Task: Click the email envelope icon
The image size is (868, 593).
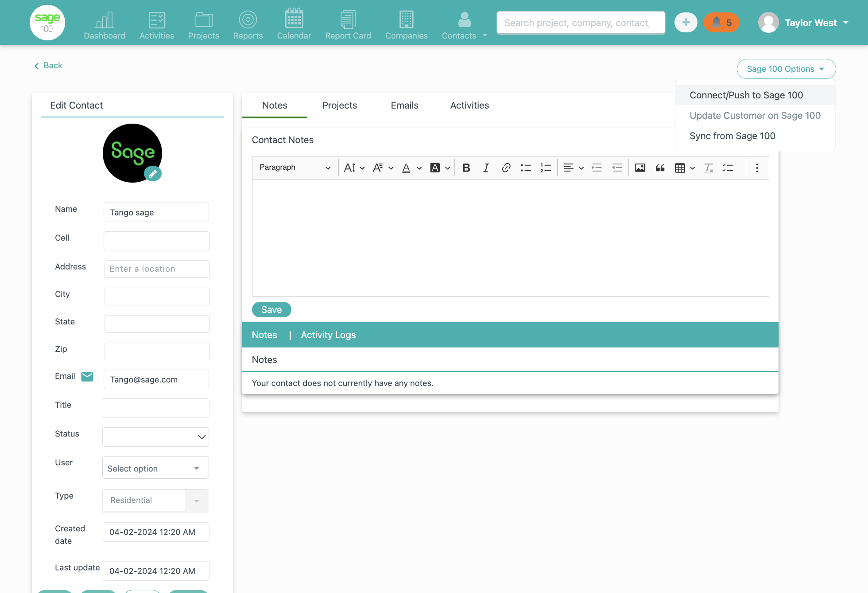Action: tap(87, 377)
